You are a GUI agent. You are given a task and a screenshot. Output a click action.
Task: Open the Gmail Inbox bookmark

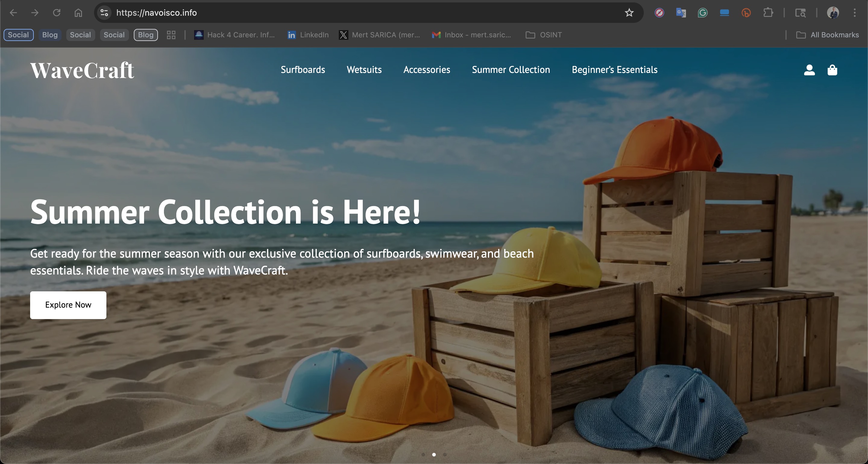pos(471,35)
